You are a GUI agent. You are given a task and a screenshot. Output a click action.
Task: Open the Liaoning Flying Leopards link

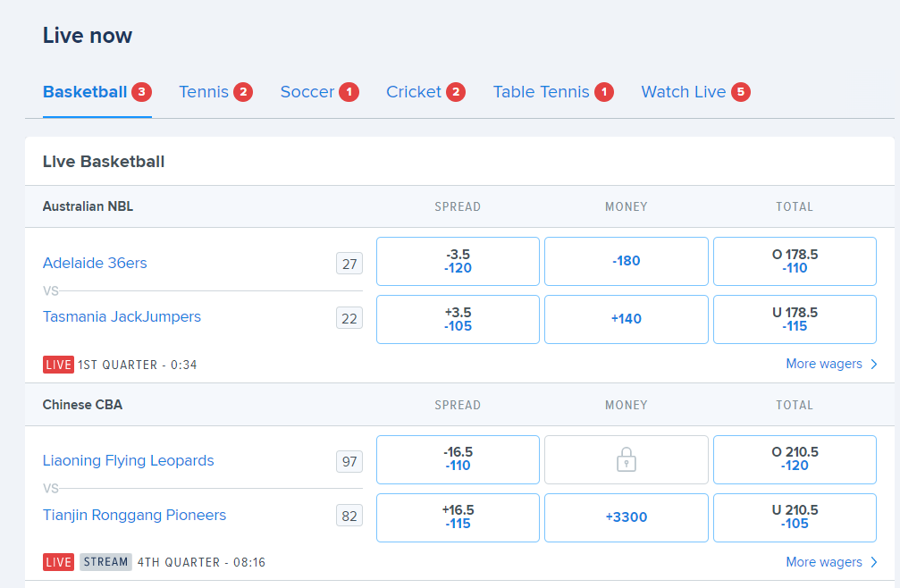click(x=128, y=460)
